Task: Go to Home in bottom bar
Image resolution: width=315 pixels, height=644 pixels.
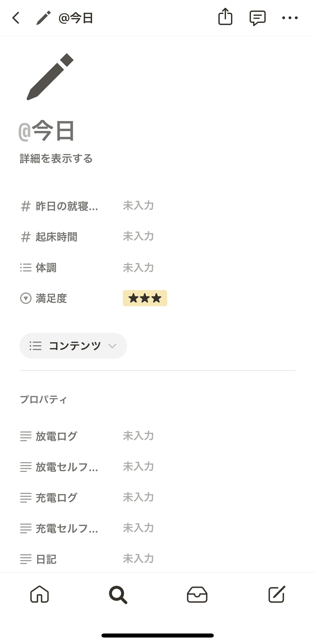Action: click(40, 594)
